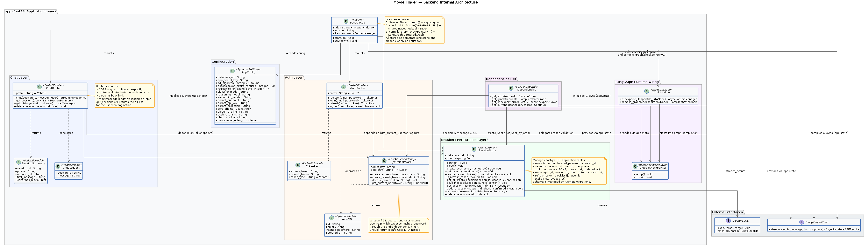Click the Chat Layer package label
868x247 pixels.
[x=19, y=78]
